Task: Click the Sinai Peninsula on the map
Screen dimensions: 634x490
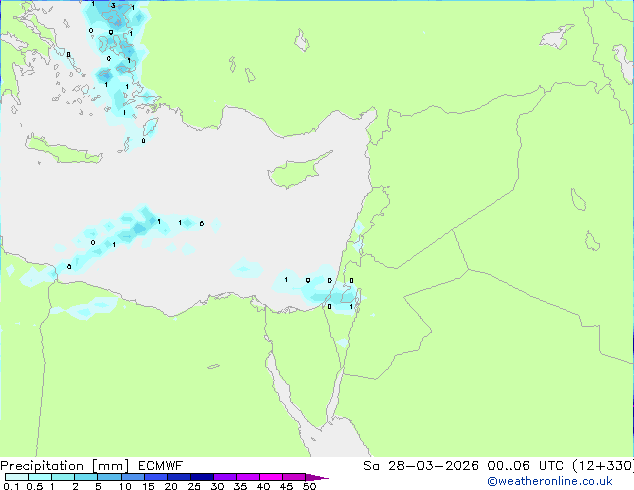Action: (307, 356)
